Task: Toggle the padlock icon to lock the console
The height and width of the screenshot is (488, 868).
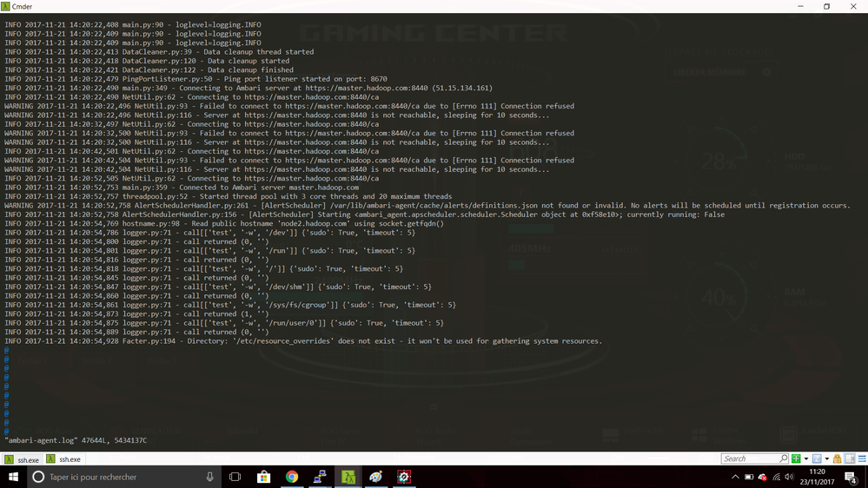Action: [837, 458]
